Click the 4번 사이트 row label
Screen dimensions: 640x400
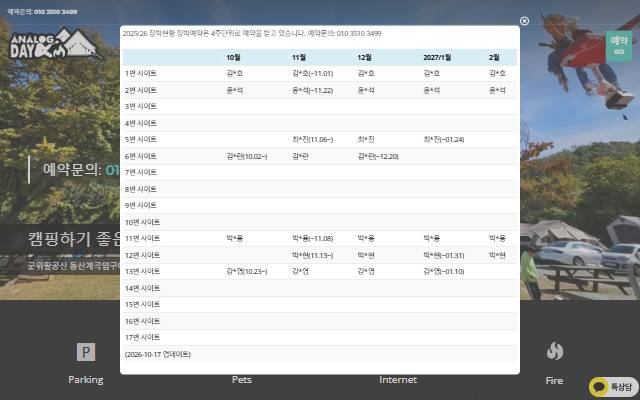(x=141, y=123)
